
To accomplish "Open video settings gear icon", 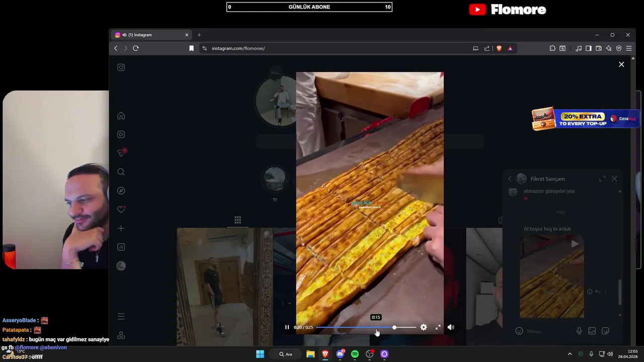I will click(x=424, y=327).
